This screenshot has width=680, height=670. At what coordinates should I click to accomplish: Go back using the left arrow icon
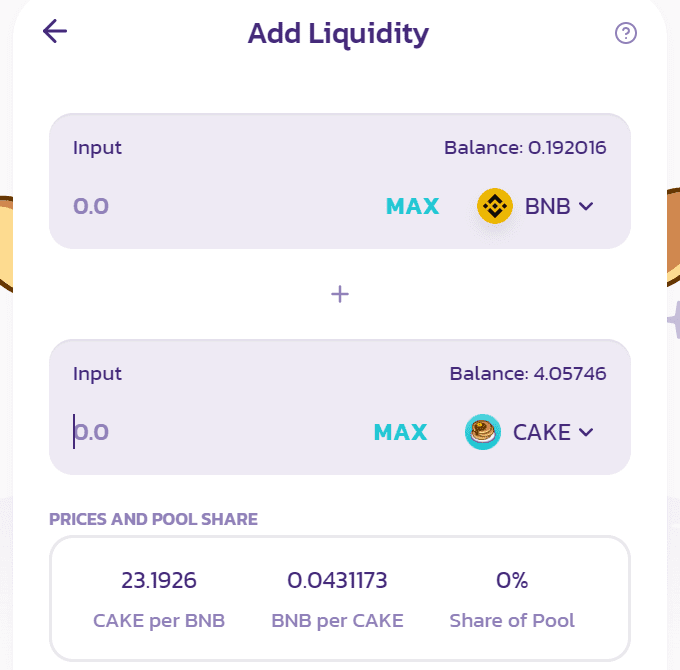[x=55, y=31]
